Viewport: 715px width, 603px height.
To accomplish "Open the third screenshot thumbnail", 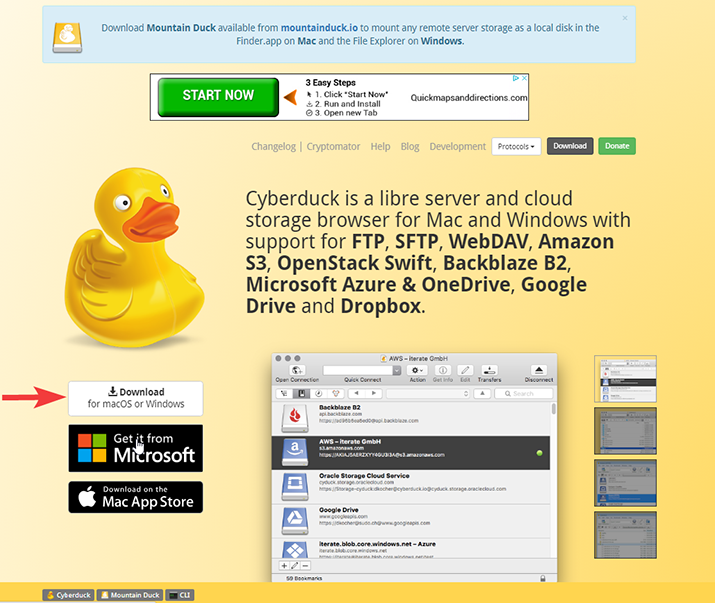I will (625, 483).
